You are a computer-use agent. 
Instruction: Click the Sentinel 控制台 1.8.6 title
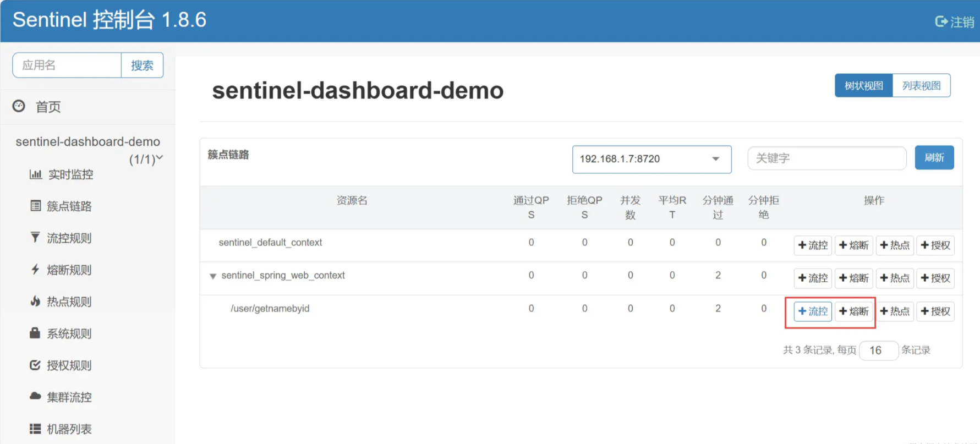tap(110, 20)
